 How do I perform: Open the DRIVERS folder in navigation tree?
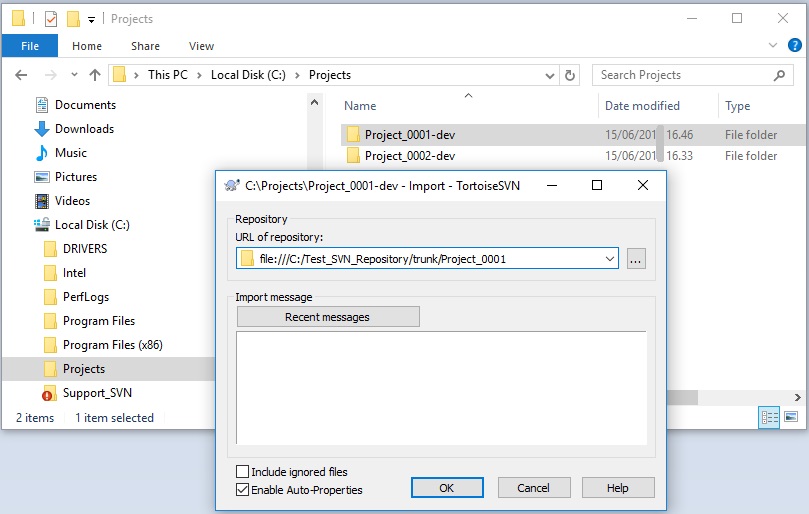[85, 249]
